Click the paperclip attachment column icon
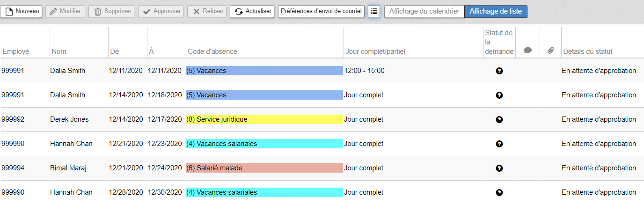This screenshot has height=204, width=644. point(550,51)
